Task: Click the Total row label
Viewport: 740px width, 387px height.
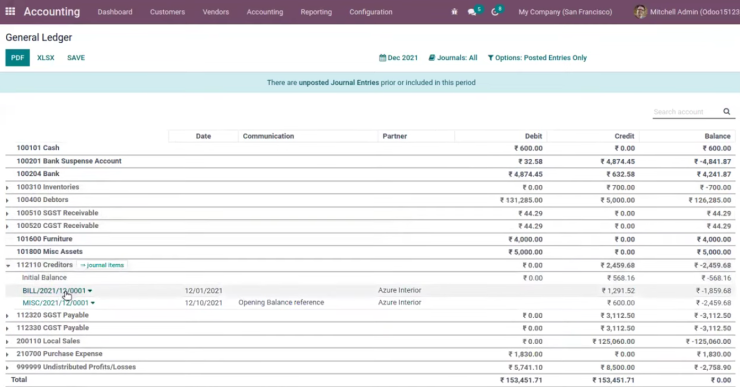Action: click(x=19, y=379)
